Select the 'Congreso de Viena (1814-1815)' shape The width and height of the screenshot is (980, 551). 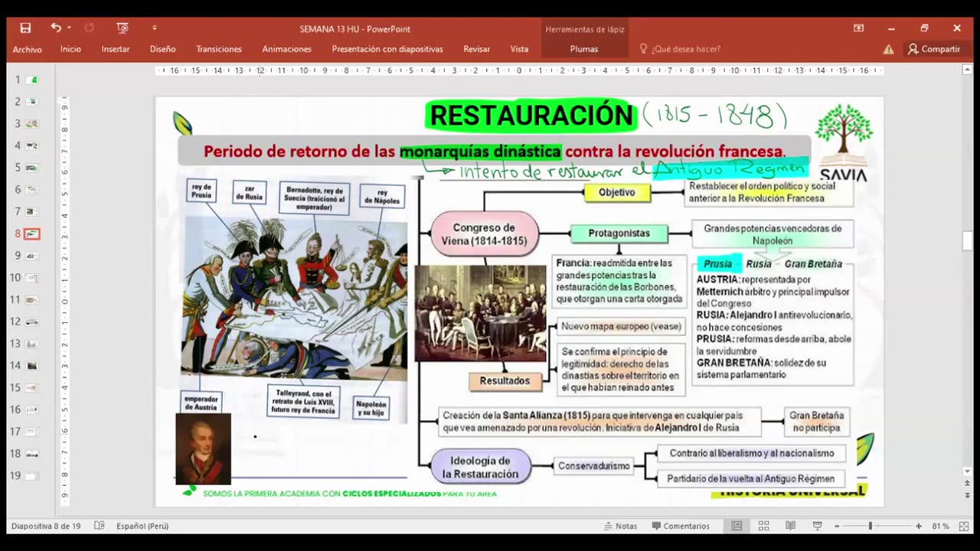[x=484, y=233]
